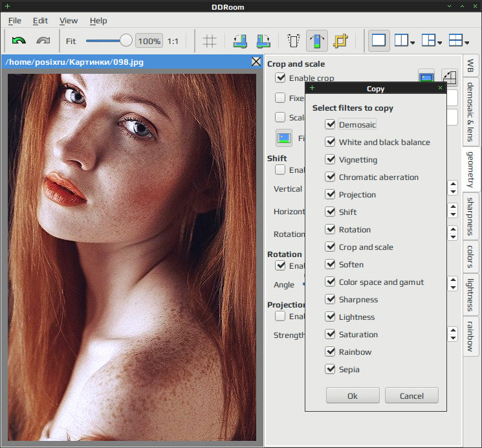Viewport: 482px width, 448px height.
Task: Open two-column layout dropdown arrow
Action: [413, 43]
